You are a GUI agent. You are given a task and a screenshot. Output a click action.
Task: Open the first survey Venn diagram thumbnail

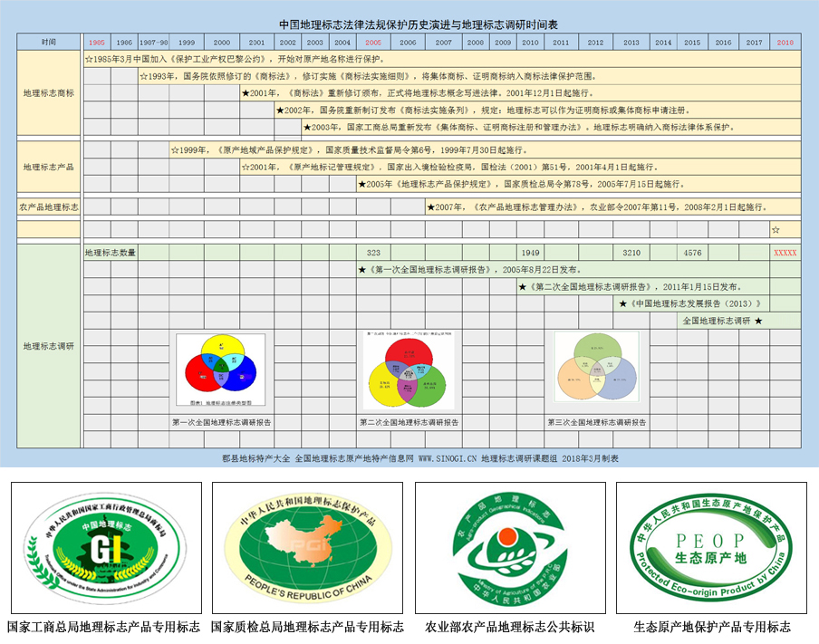[220, 370]
